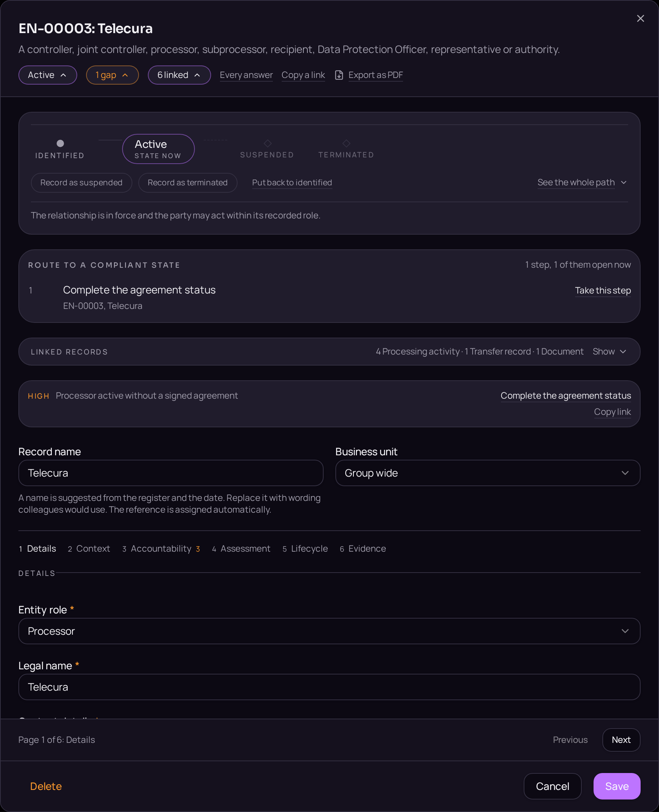Click the Take this step link

[x=603, y=291]
